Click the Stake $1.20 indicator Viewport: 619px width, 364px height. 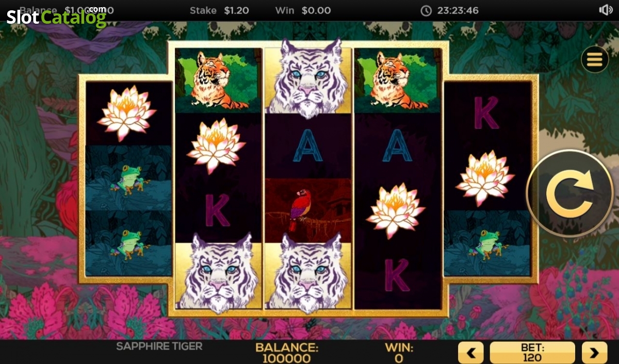tap(219, 10)
